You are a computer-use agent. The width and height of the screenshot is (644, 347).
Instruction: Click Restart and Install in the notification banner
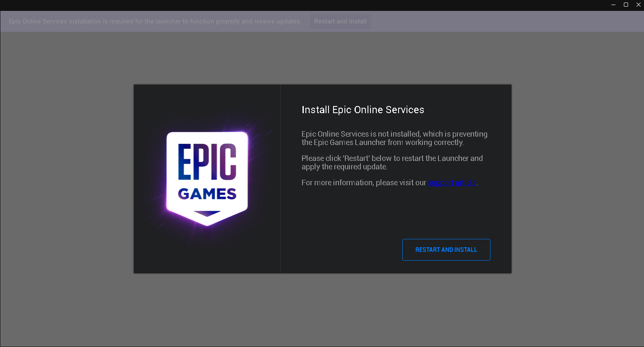coord(340,21)
